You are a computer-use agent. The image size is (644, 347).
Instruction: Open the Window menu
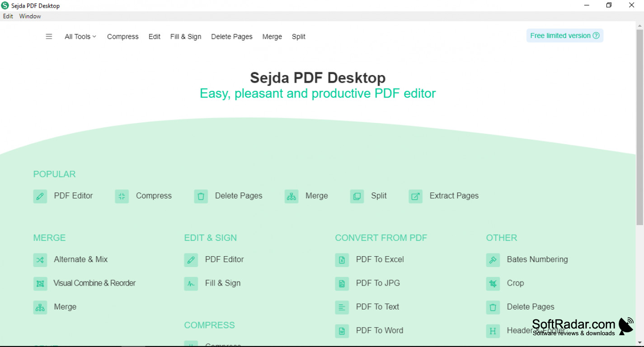(x=30, y=16)
